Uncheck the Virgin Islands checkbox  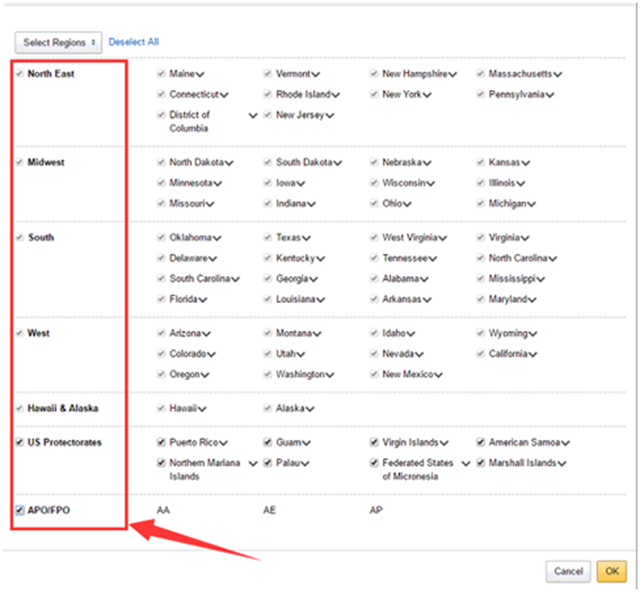click(374, 442)
